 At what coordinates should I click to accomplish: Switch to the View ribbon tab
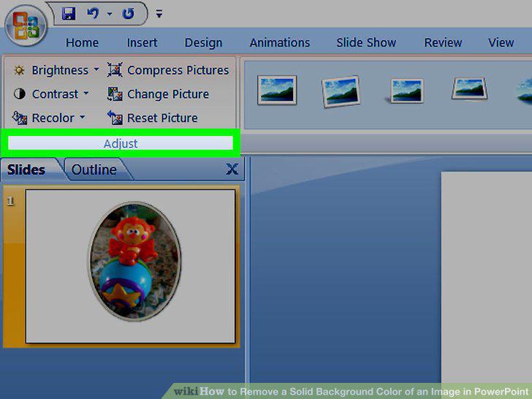(x=501, y=42)
